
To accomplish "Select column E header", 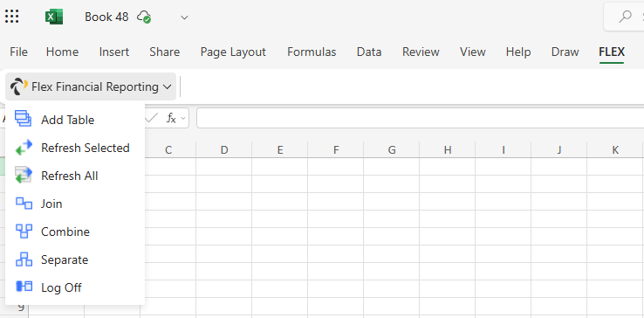I will coord(280,149).
